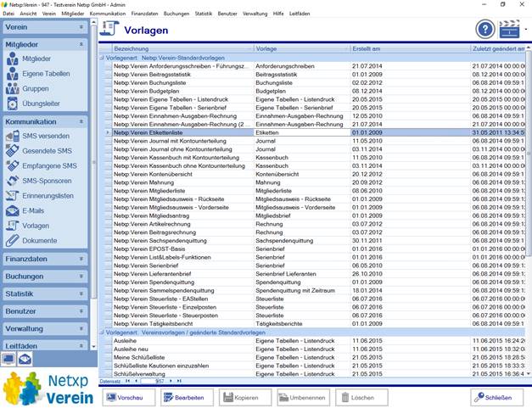Open the Hilfe menu
This screenshot has width=532, height=408.
coord(278,14)
